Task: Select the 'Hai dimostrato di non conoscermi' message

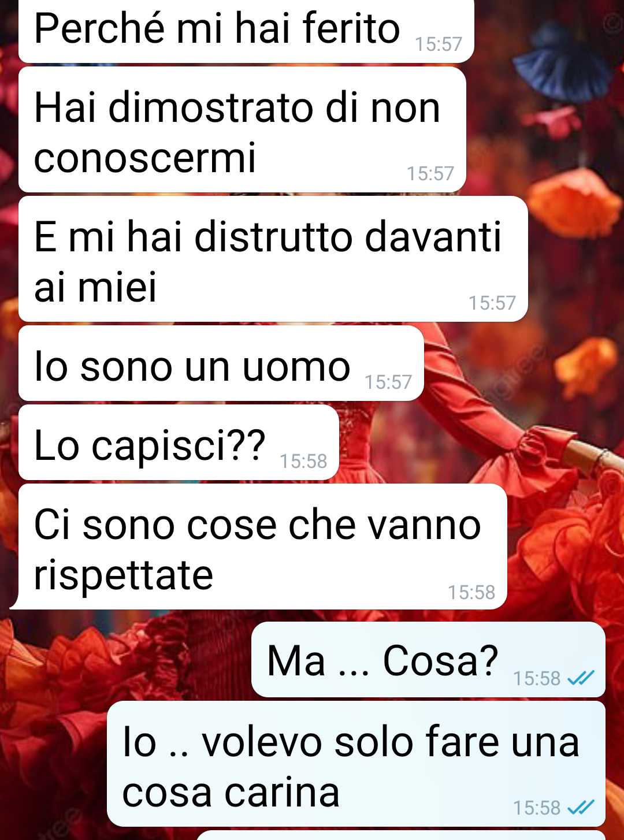Action: [x=242, y=129]
